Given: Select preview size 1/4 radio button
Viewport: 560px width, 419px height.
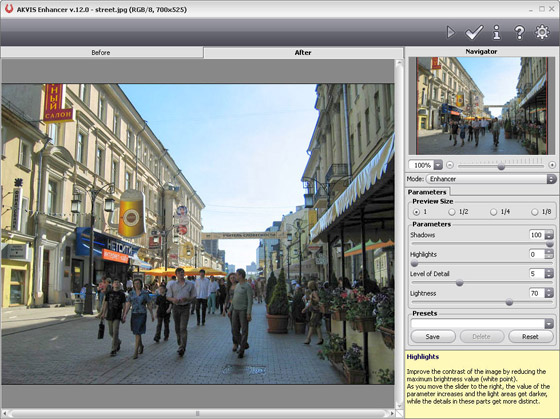Looking at the screenshot, I should (493, 212).
